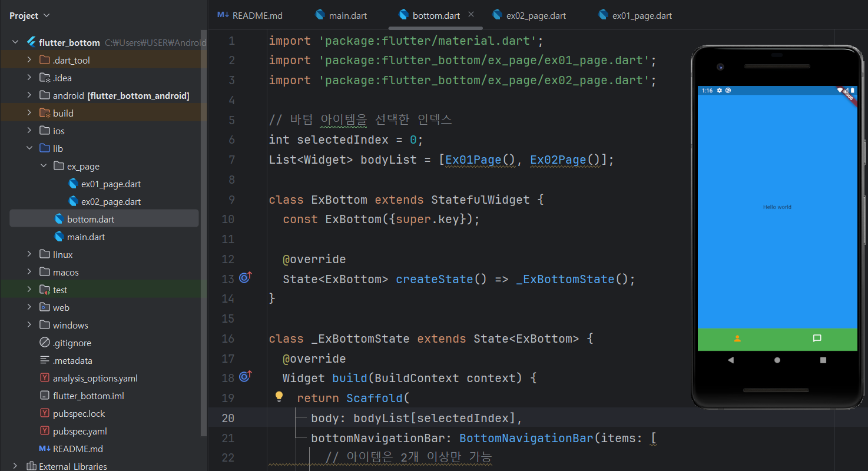868x471 pixels.
Task: Open pubspec.lock file
Action: (x=79, y=413)
